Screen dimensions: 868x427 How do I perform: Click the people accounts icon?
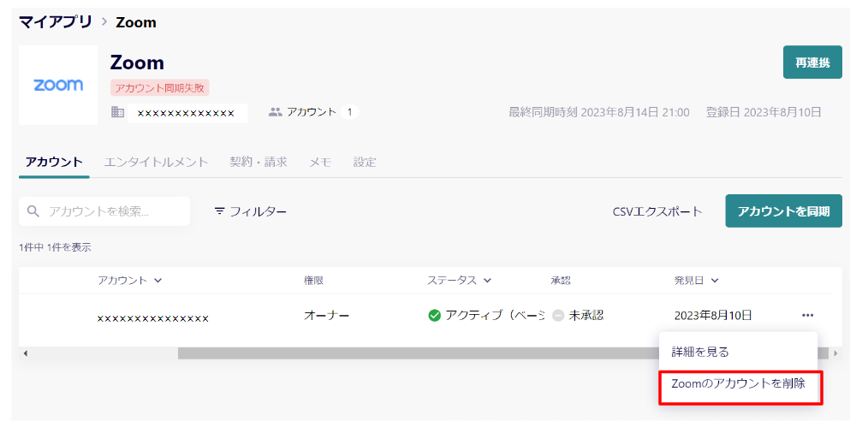point(275,112)
